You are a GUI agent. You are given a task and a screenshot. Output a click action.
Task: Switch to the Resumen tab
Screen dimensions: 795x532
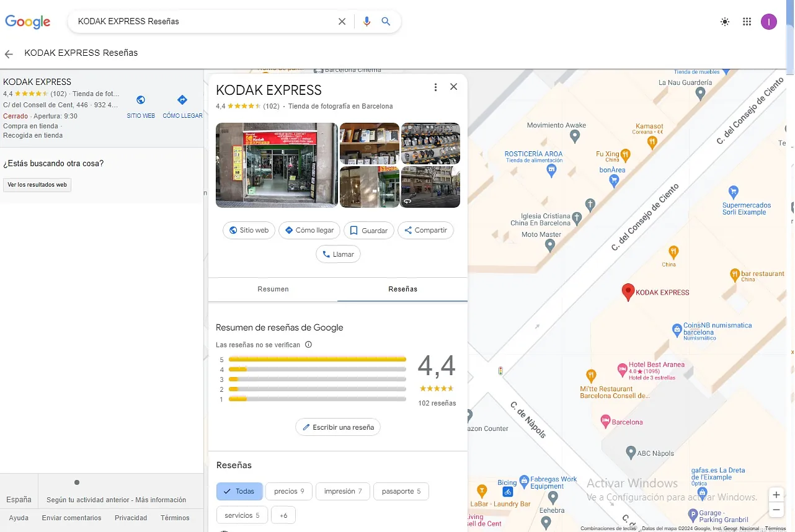tap(273, 289)
